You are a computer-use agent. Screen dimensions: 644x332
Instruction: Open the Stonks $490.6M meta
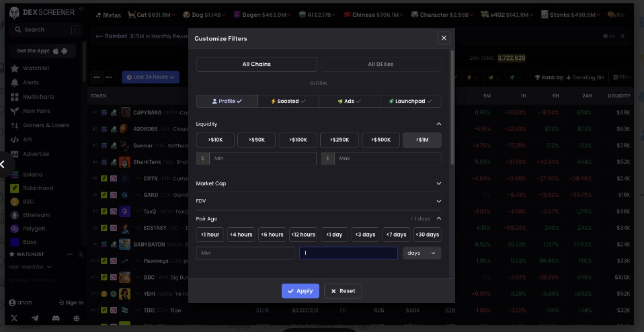(x=571, y=15)
